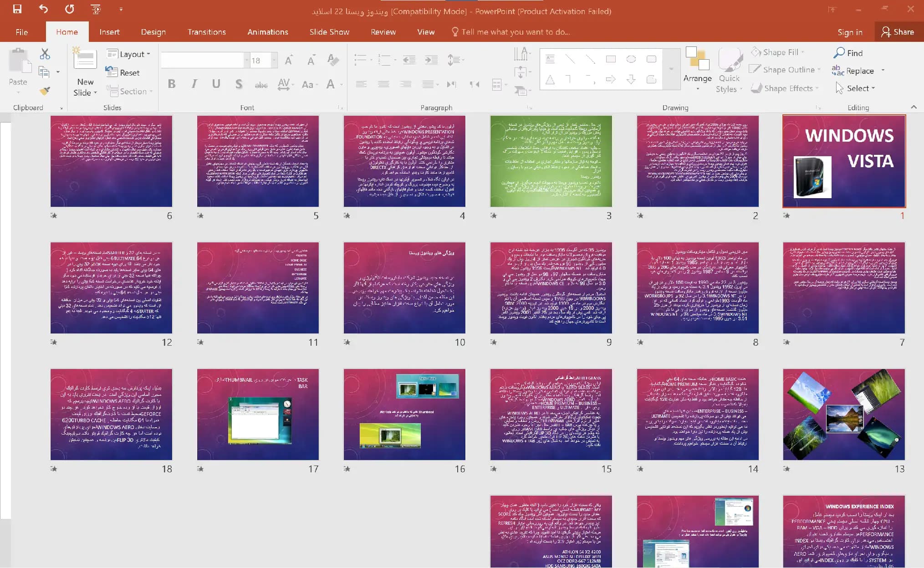Switch to the Transitions tab
Screen dimensions: 924x568
(207, 32)
